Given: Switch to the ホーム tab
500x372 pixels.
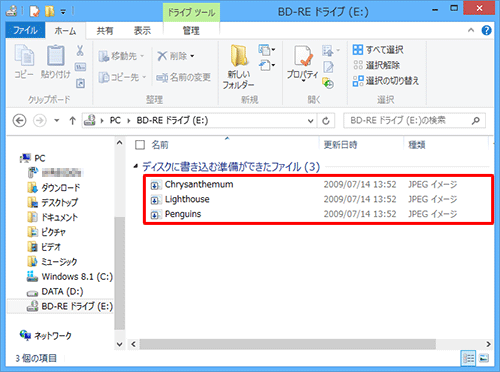Looking at the screenshot, I should [x=65, y=31].
